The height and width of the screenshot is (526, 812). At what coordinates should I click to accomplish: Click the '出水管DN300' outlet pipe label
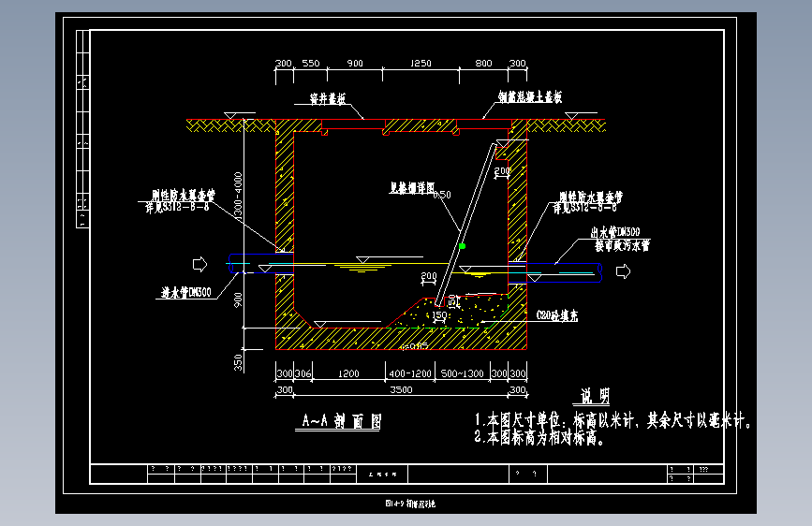615,232
